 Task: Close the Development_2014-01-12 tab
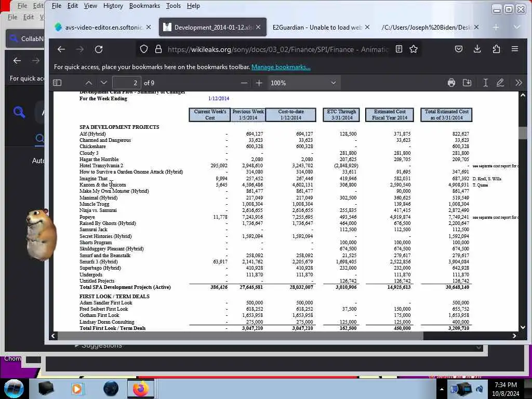coord(259,27)
